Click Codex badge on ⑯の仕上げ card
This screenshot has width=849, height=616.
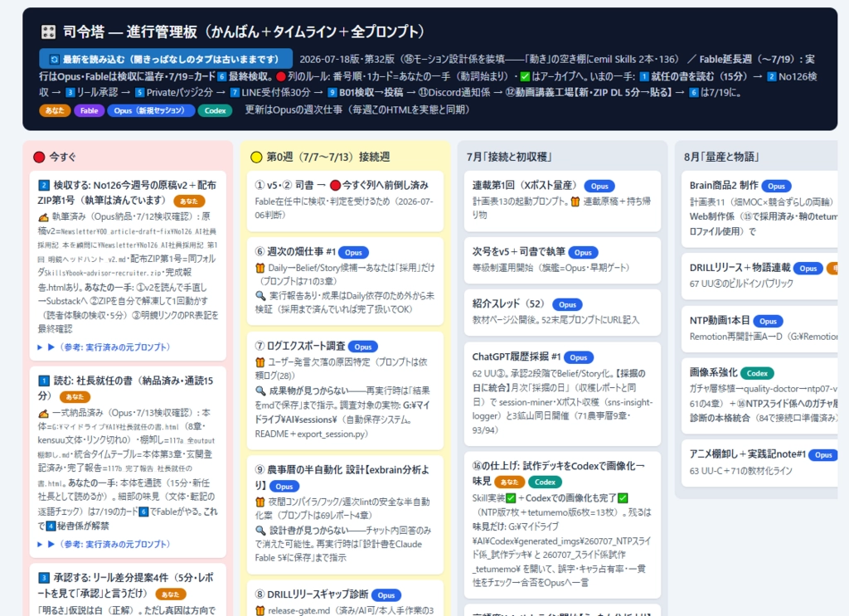point(545,482)
